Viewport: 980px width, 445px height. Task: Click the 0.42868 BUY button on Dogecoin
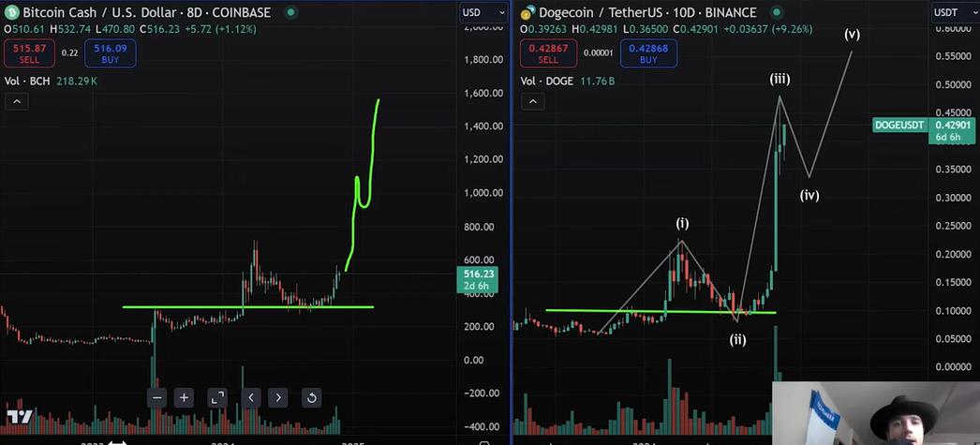coord(648,53)
